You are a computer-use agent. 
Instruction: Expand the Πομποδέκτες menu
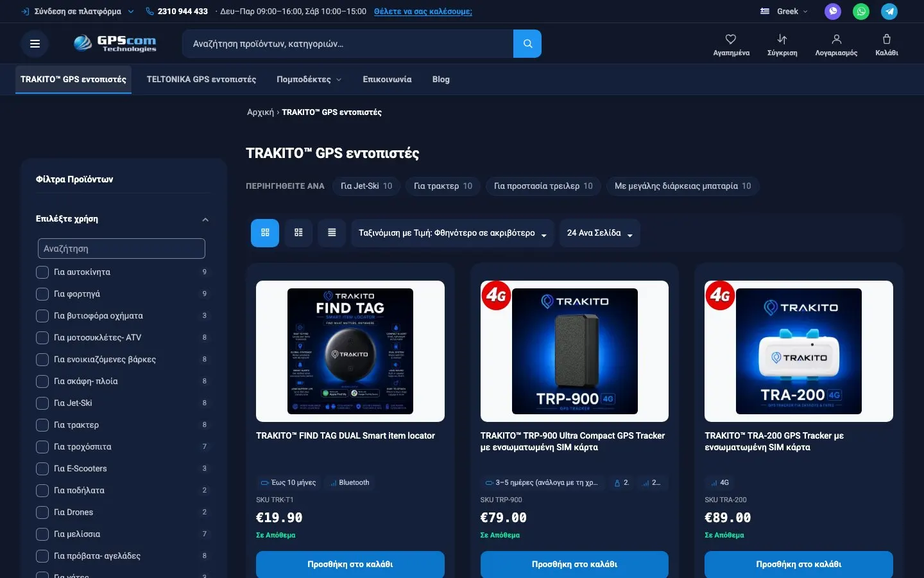[x=309, y=80]
